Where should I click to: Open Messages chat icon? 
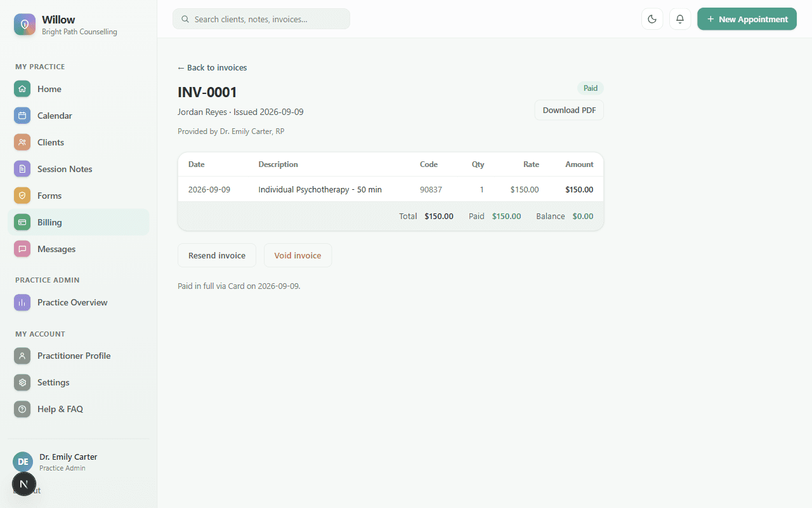tap(22, 249)
